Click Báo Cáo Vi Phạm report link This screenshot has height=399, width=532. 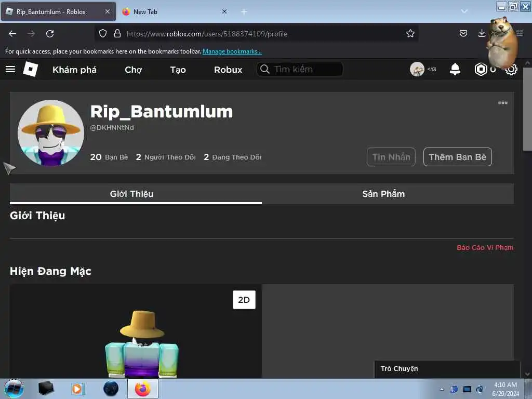tap(485, 247)
